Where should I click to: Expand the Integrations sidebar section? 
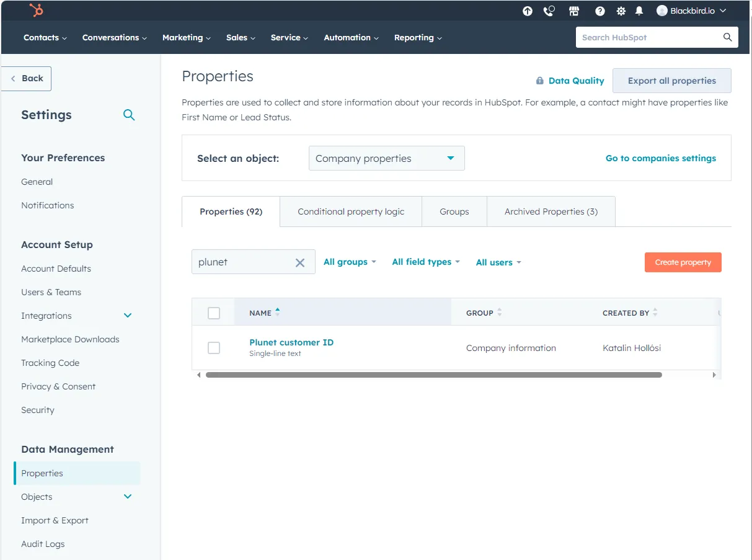(x=128, y=316)
